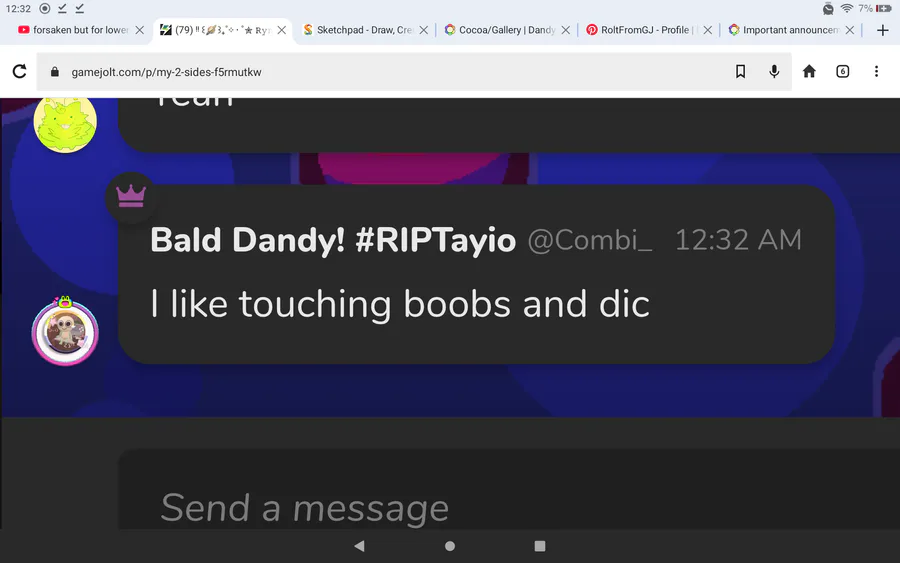Switch to RoltFromGJ Pinterest profile tab
This screenshot has width=900, height=563.
click(x=641, y=30)
